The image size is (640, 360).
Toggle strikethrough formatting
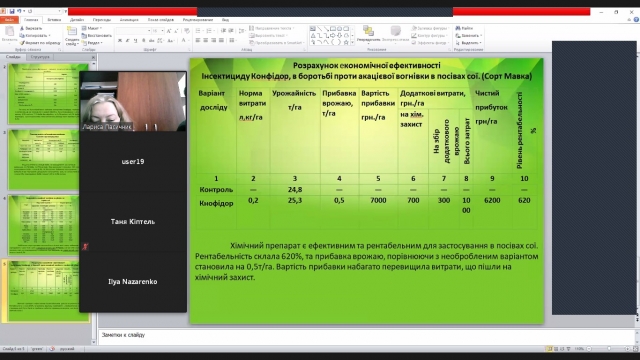pos(151,40)
